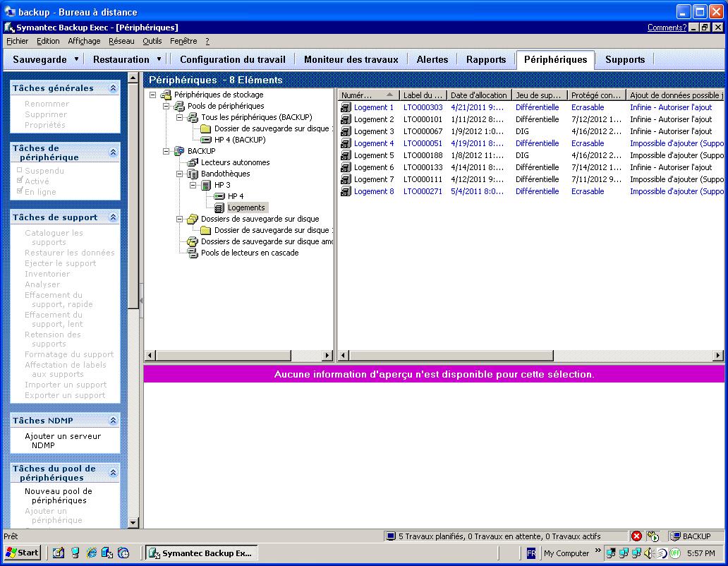728x566 pixels.
Task: Toggle the Activé checkbox
Action: [x=20, y=180]
